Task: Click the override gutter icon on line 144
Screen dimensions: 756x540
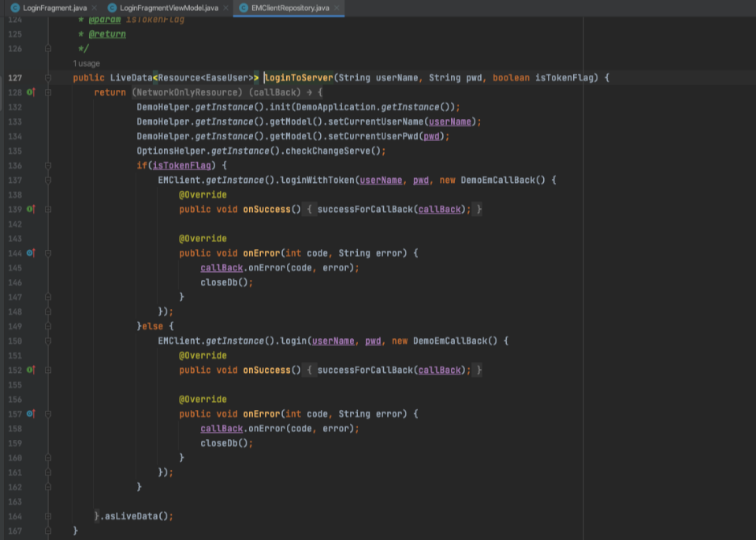Action: [31, 253]
